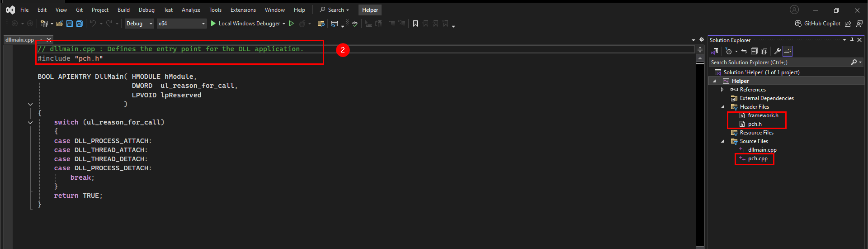Toggle auto-hide pin of Solution Explorer
Viewport: 868px width, 249px height.
point(852,40)
